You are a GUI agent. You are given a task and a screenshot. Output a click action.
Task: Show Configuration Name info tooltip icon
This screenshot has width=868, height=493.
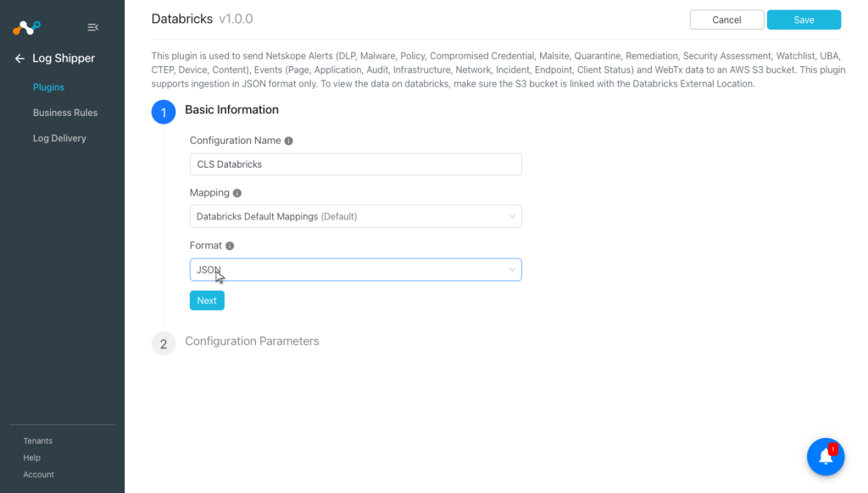point(288,141)
